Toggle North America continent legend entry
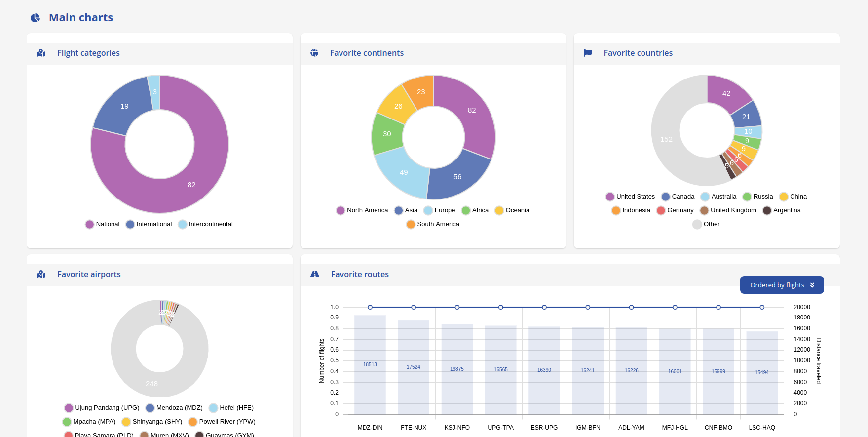Viewport: 868px width, 437px height. pos(362,210)
